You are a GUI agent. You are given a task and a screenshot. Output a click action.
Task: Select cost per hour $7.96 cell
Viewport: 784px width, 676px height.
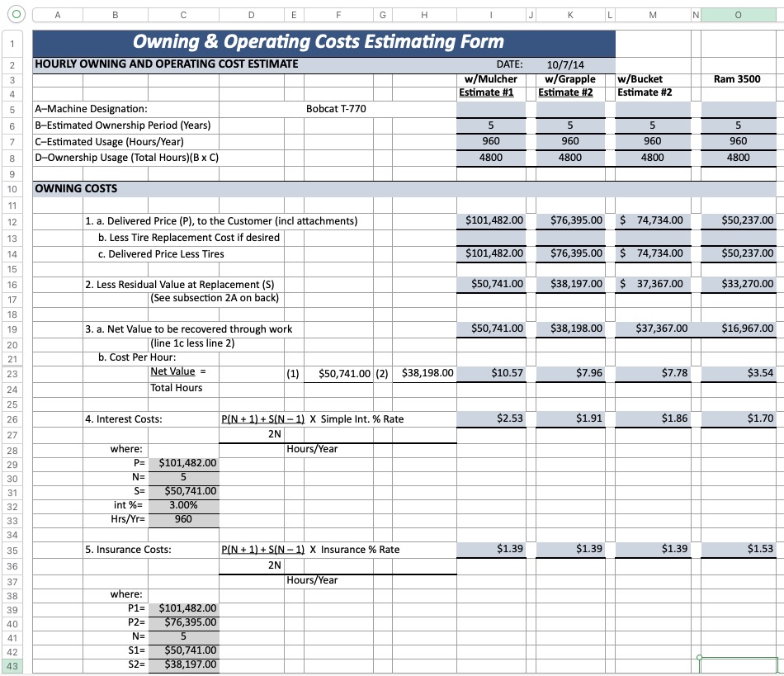[570, 373]
